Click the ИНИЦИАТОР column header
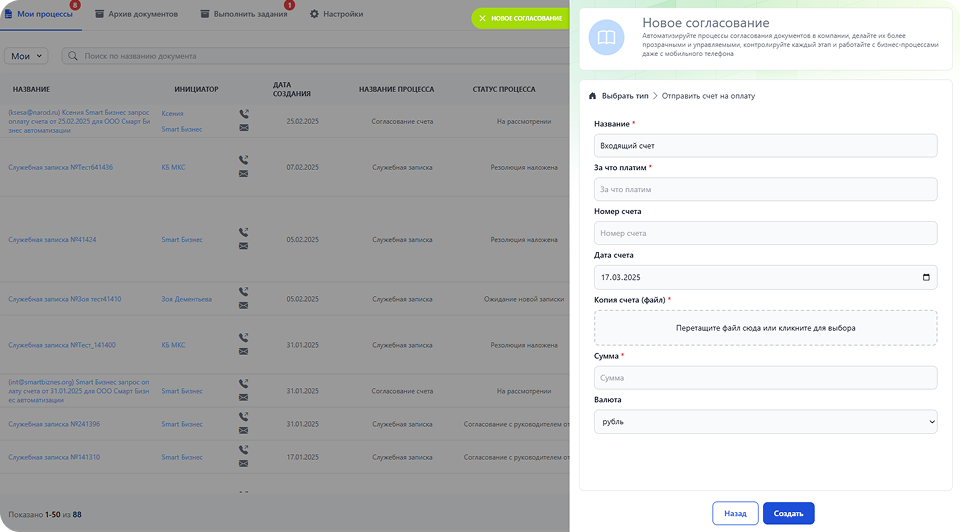 tap(196, 89)
